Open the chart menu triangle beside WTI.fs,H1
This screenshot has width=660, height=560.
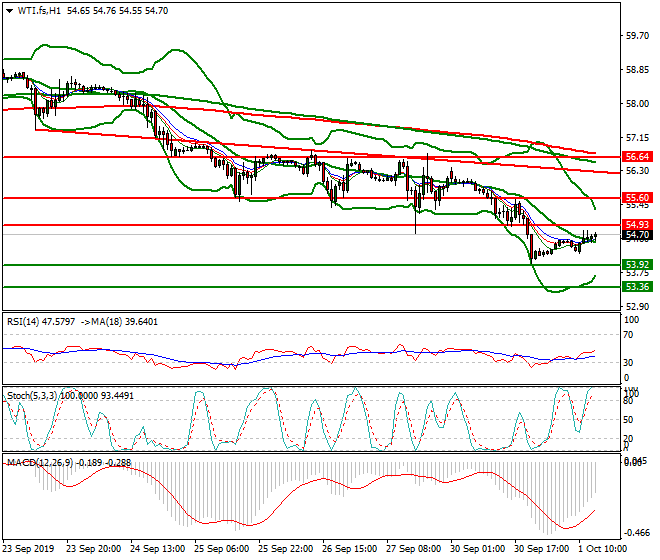click(x=9, y=11)
